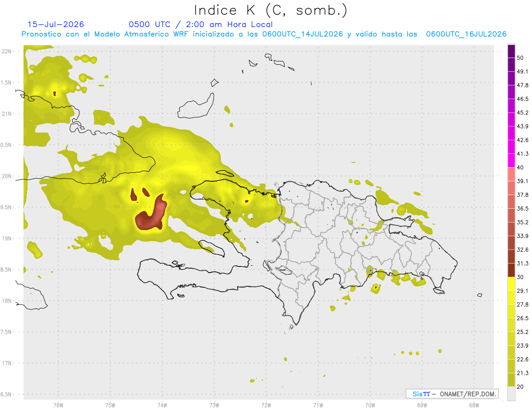Click the "47.8" colorbar value
Viewport: 532px width, 411px height.
pyautogui.click(x=523, y=85)
